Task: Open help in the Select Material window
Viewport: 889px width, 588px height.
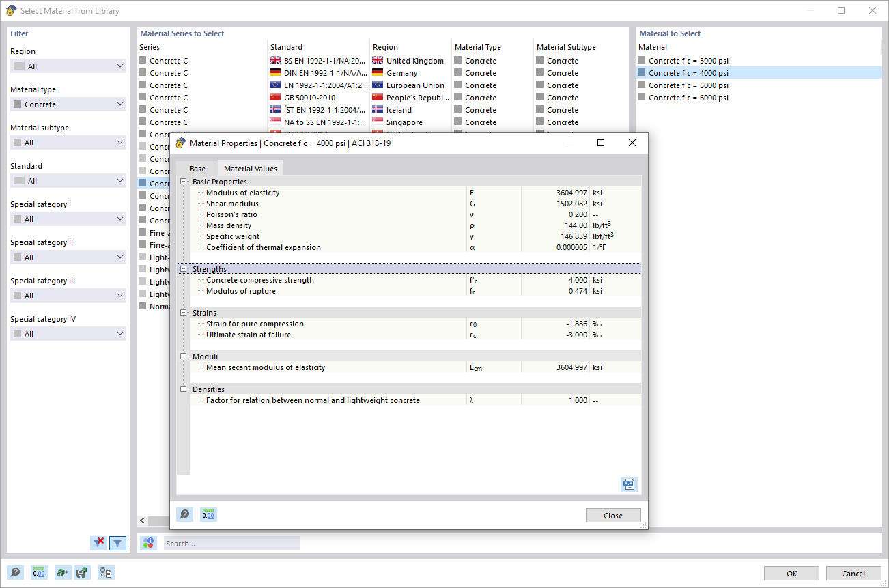Action: tap(14, 573)
